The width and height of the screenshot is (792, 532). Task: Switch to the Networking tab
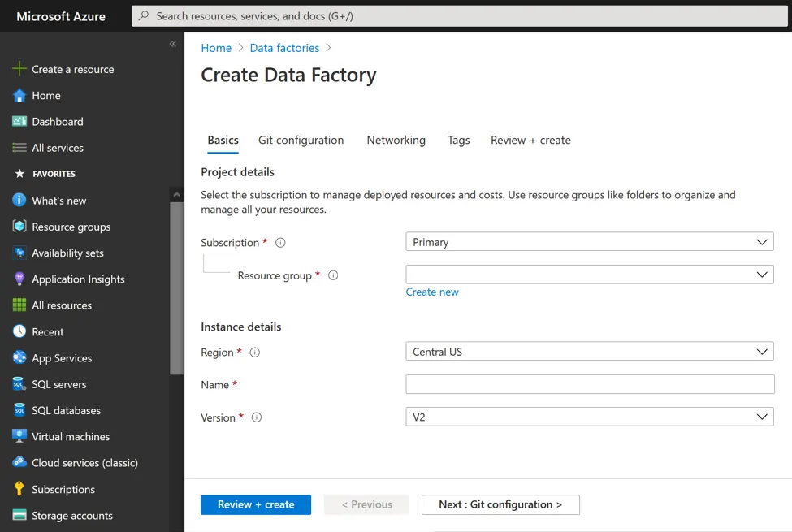[396, 140]
